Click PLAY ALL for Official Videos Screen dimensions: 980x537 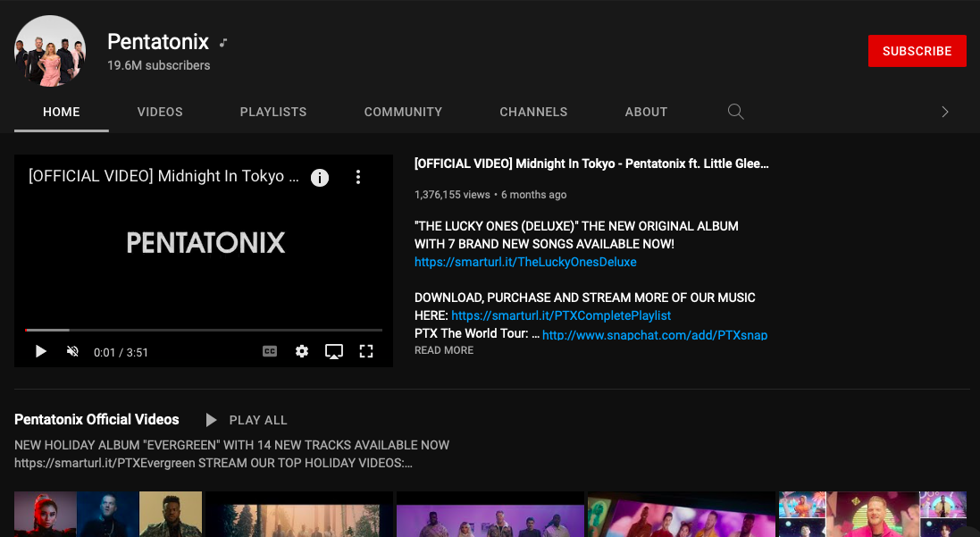pyautogui.click(x=247, y=420)
